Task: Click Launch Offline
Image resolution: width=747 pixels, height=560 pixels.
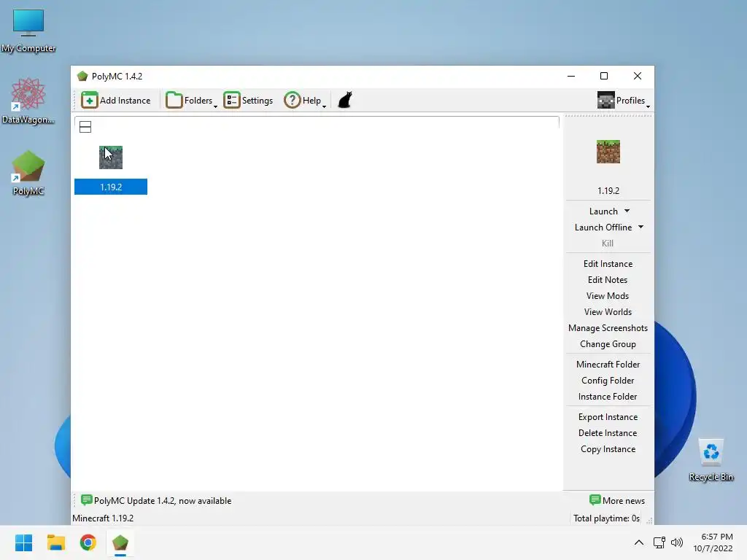Action: coord(603,227)
